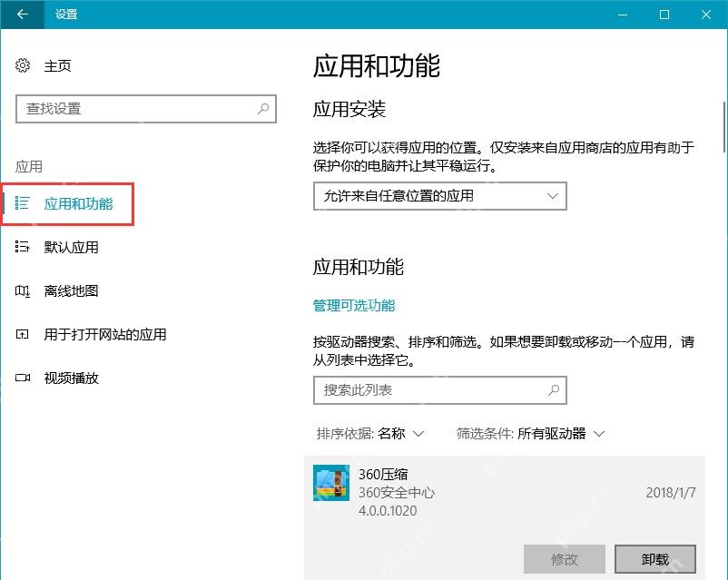Click magnifier icon in 搜索此列表 box
728x580 pixels.
(x=554, y=390)
